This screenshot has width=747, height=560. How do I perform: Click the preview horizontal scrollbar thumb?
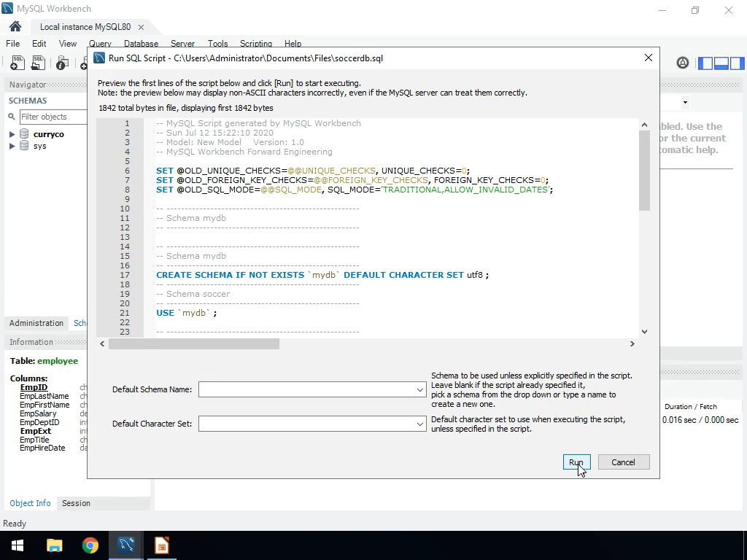pyautogui.click(x=194, y=344)
